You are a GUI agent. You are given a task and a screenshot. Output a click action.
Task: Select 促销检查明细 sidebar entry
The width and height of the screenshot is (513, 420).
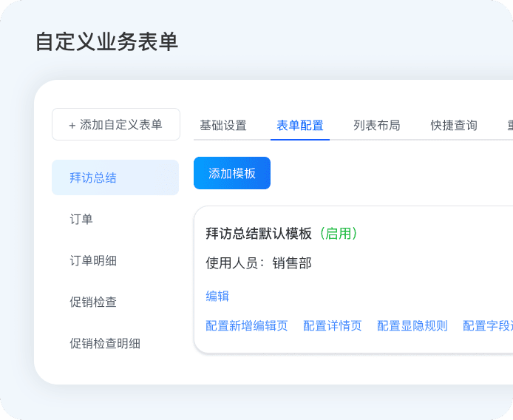(x=105, y=343)
